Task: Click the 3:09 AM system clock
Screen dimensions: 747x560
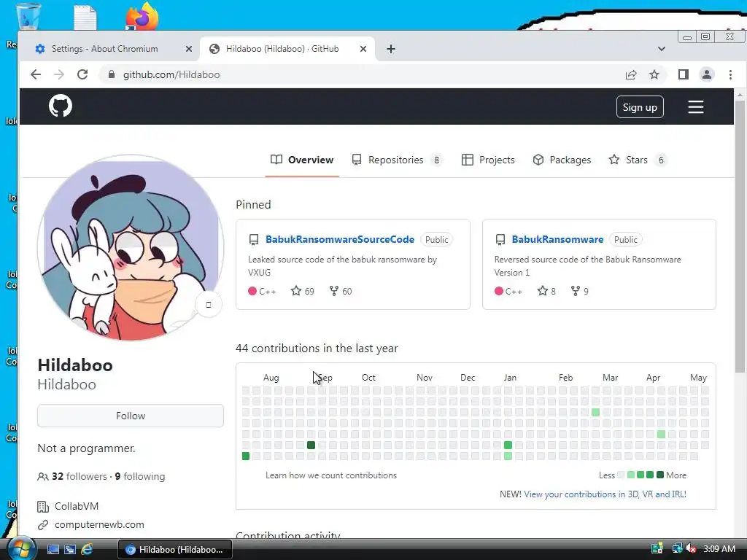Action: coord(719,549)
